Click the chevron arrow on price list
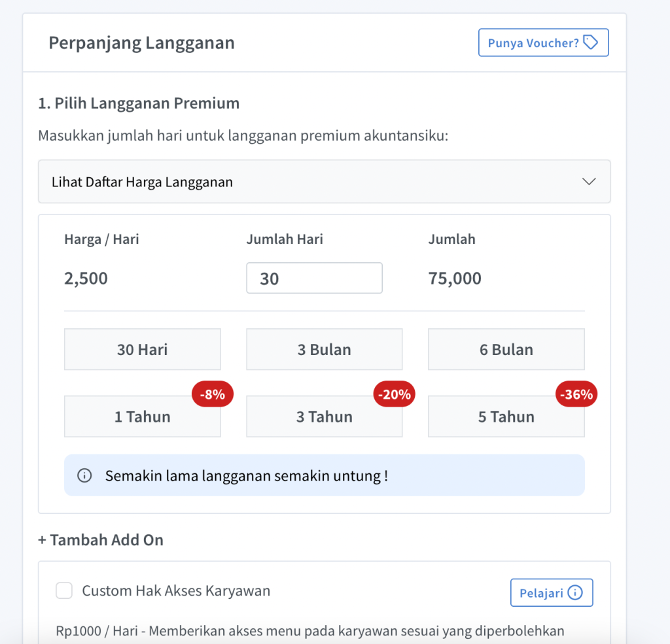 [x=589, y=182]
